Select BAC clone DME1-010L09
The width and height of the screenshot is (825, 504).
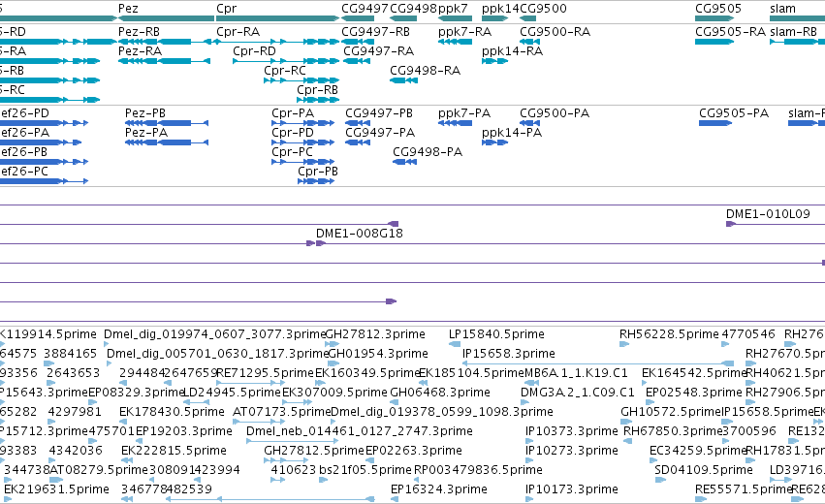(x=776, y=224)
